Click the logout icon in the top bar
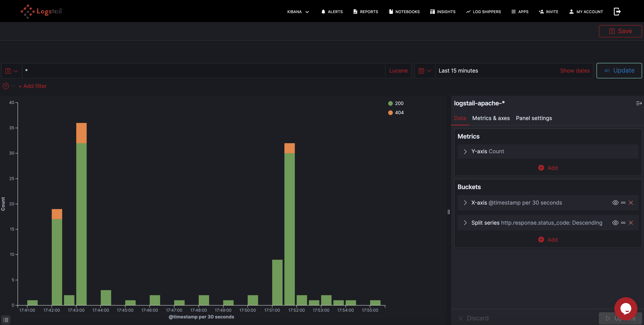Screen dimensions: 644x325 pyautogui.click(x=617, y=12)
